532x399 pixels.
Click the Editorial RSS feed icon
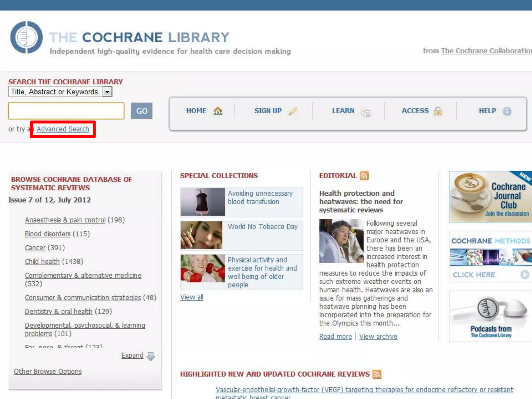[364, 176]
